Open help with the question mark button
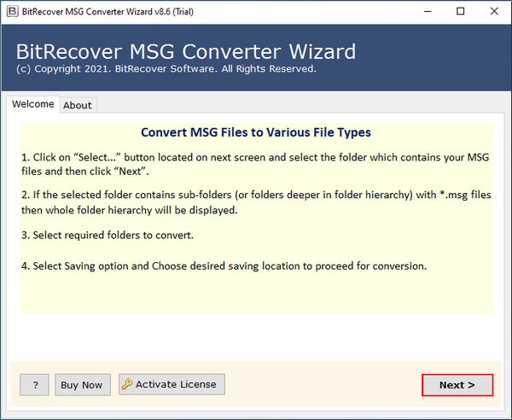The height and width of the screenshot is (420, 512). coord(35,385)
